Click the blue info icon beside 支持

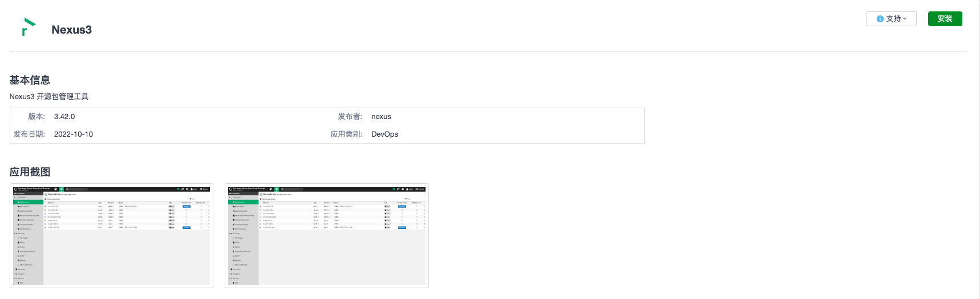pos(880,19)
